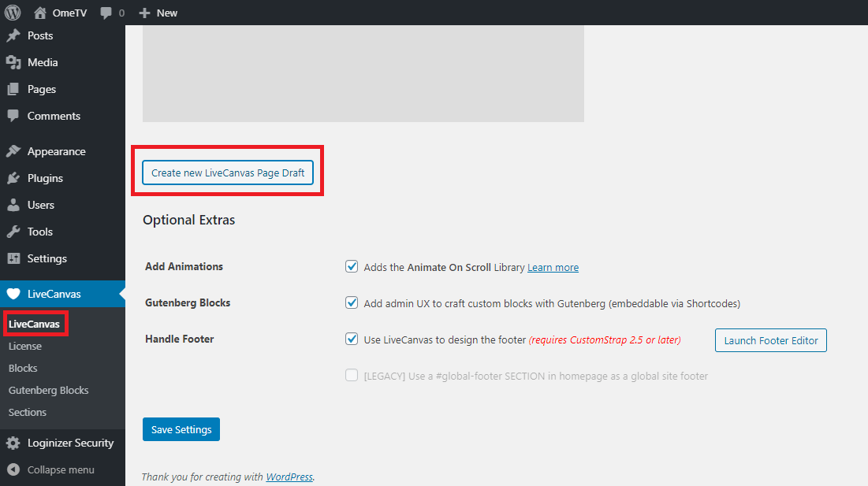Click the Media library icon

[x=13, y=62]
